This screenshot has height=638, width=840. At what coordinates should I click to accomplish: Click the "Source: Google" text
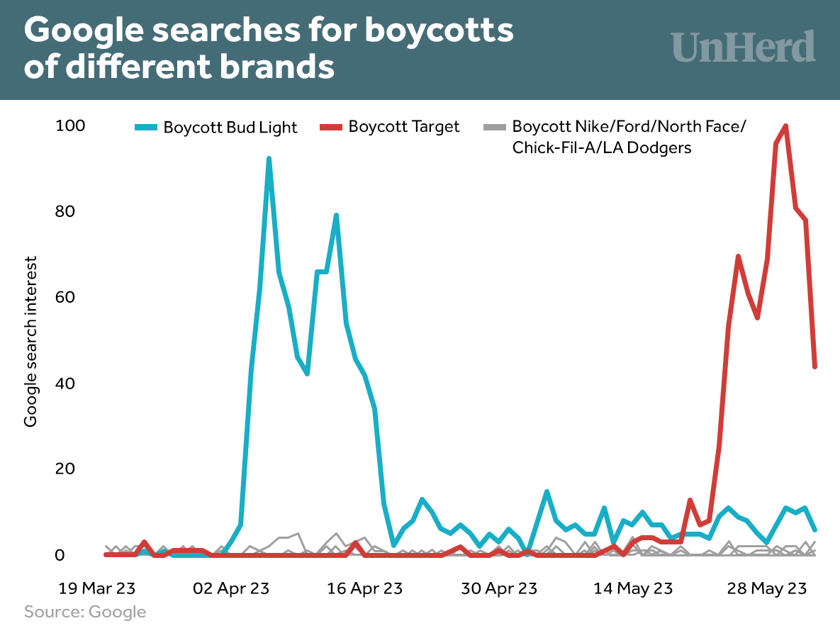pos(85,612)
